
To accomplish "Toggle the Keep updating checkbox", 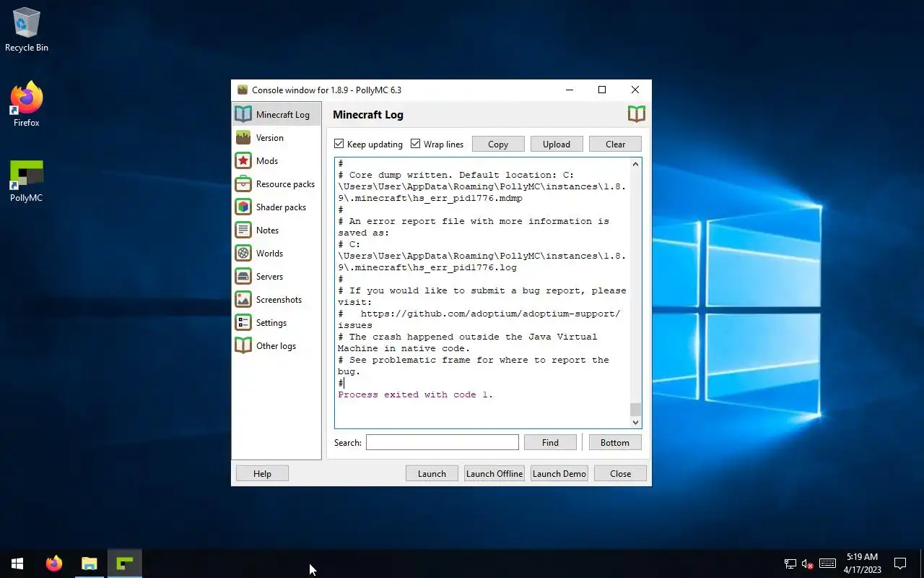I will click(x=339, y=144).
